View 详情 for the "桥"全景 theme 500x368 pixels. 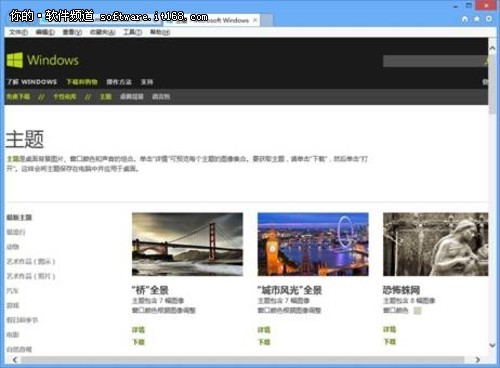coord(138,330)
